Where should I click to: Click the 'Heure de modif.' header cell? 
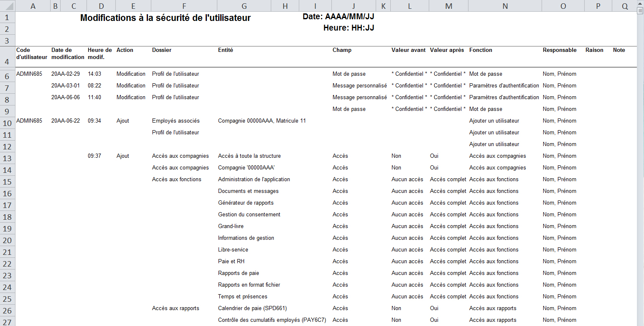[x=100, y=54]
